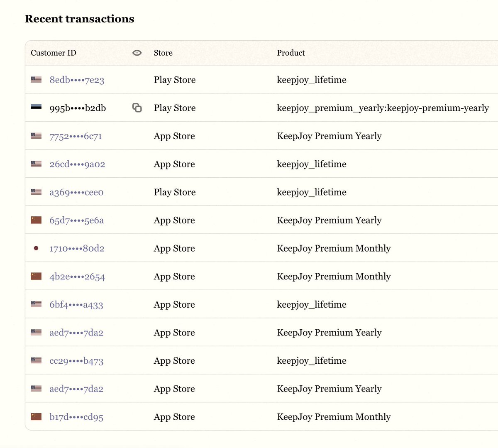This screenshot has width=498, height=448.
Task: Click the China flag beside b17d••••cd95
Action: 36,416
